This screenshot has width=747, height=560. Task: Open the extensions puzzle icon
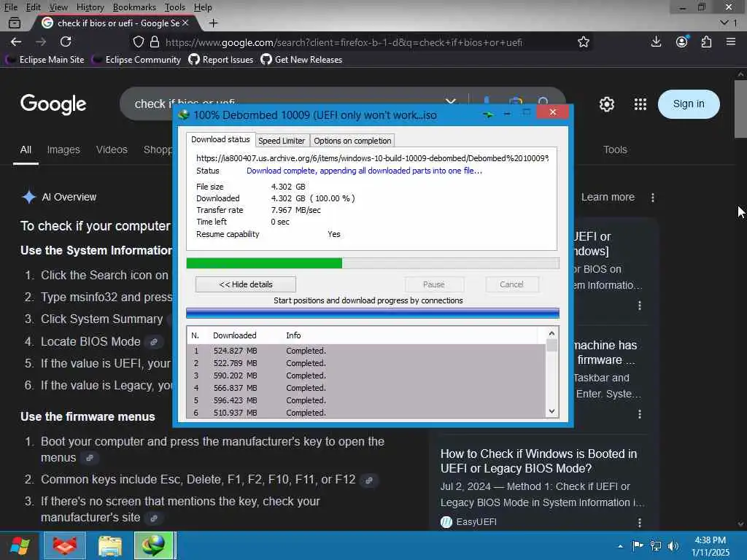[x=706, y=42]
